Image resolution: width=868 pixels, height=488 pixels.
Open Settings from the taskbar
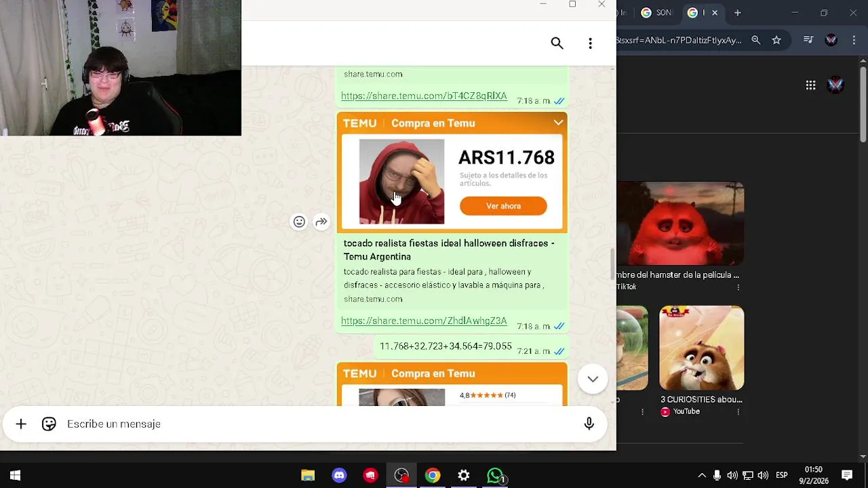click(x=464, y=476)
